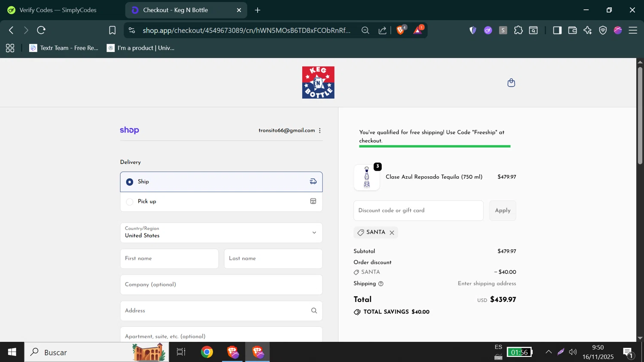
Task: Click the taskbar Buscar search box
Action: click(x=97, y=352)
